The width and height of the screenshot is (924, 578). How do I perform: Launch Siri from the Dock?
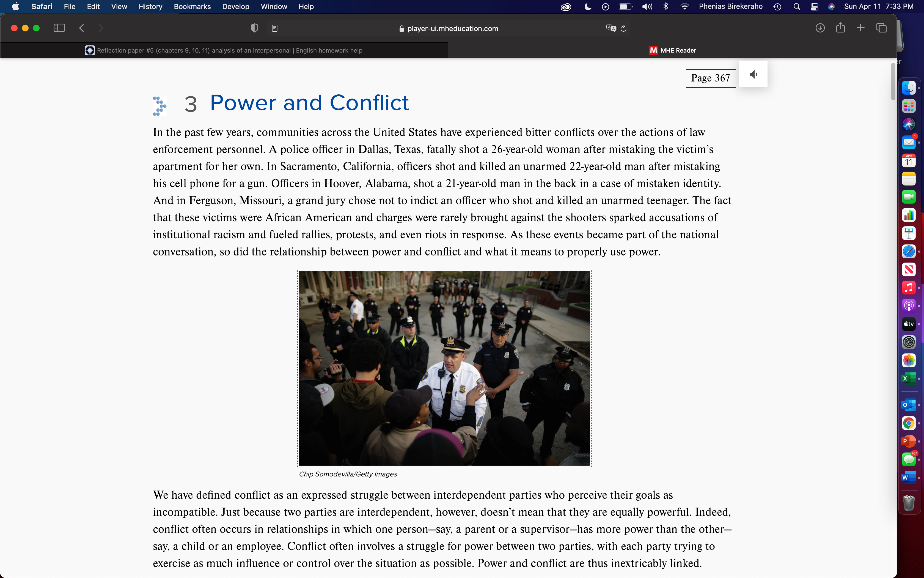tap(909, 124)
